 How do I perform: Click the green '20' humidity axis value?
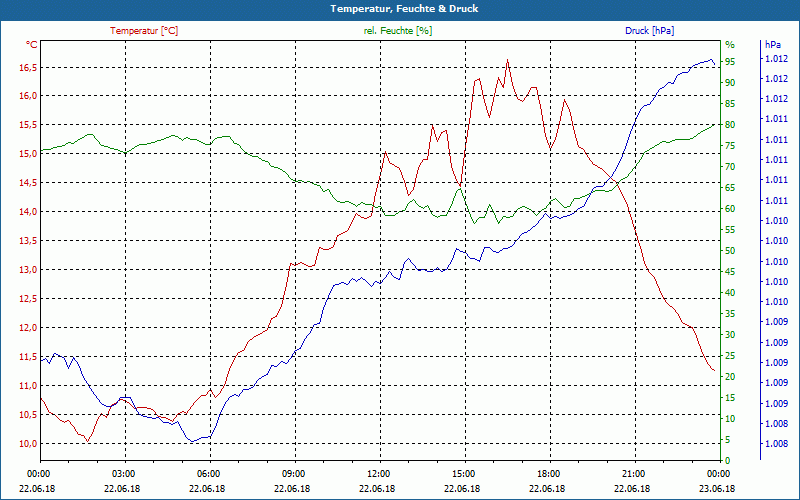click(730, 377)
